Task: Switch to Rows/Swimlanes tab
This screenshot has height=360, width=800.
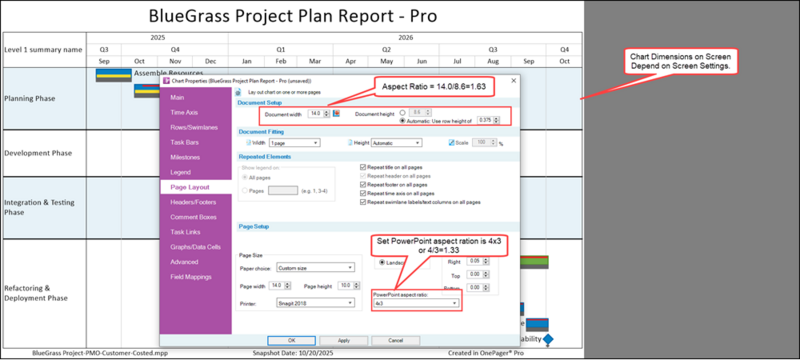Action: pyautogui.click(x=195, y=127)
